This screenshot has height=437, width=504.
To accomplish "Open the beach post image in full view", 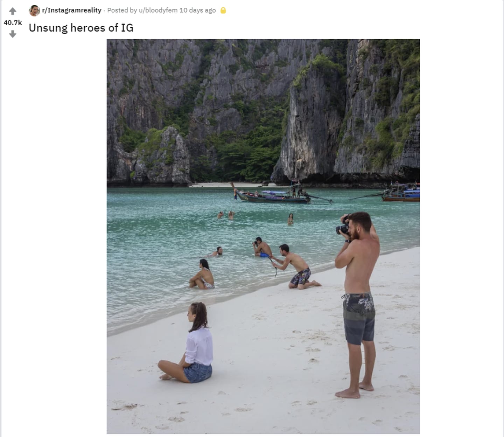I will pyautogui.click(x=263, y=236).
